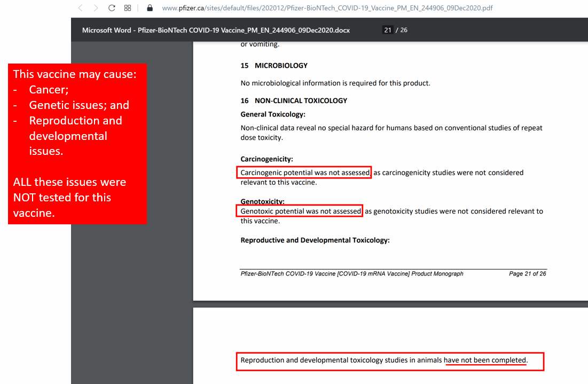Viewport: 588px width, 384px height.
Task: Click the current page number field showing 21
Action: point(388,30)
